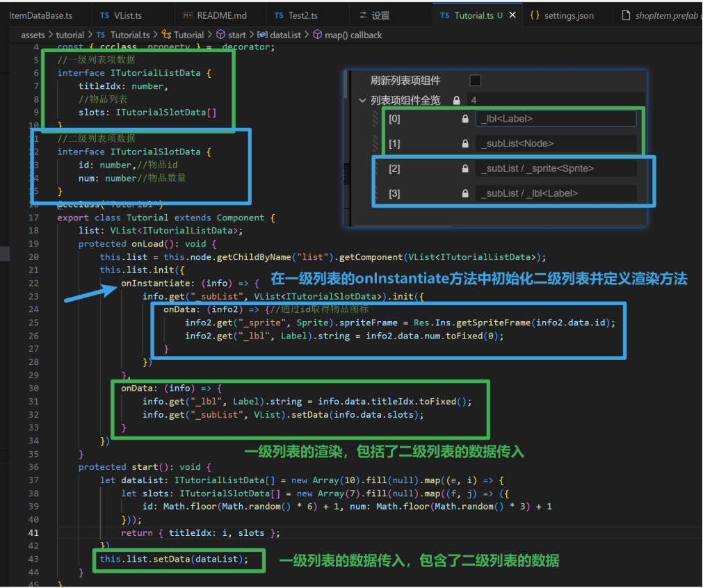
Task: Collapse the 列表项组件全览 section
Action: 362,100
